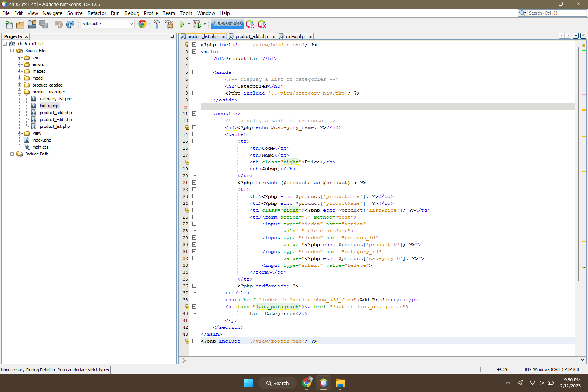Open the Window menu
This screenshot has width=588, height=392.
tap(206, 13)
